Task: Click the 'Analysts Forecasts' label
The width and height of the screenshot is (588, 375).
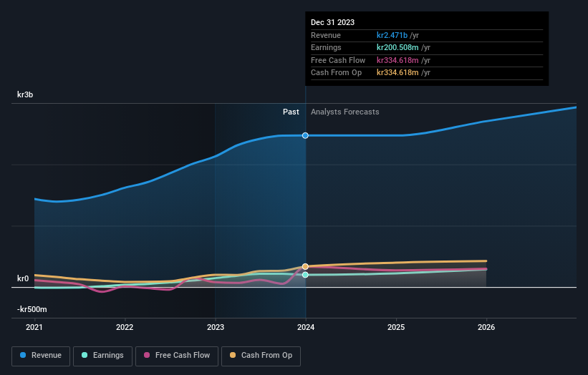Action: (345, 112)
